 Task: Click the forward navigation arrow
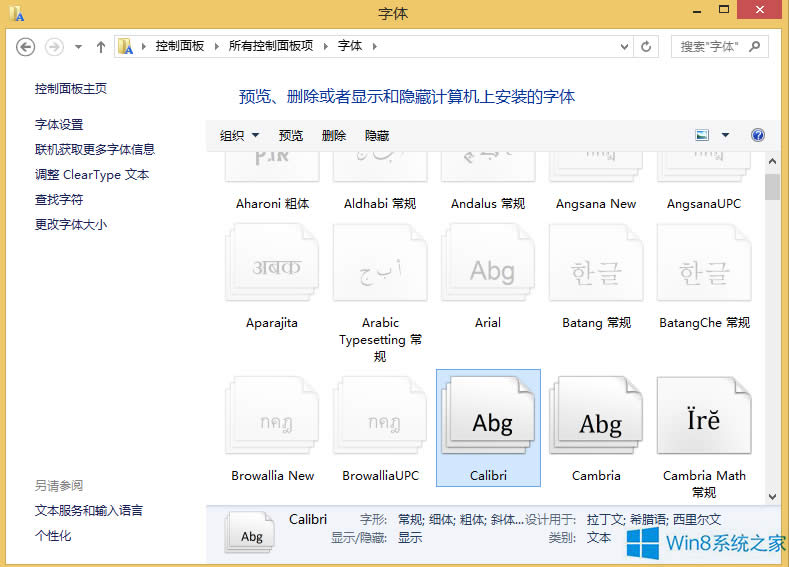(54, 47)
